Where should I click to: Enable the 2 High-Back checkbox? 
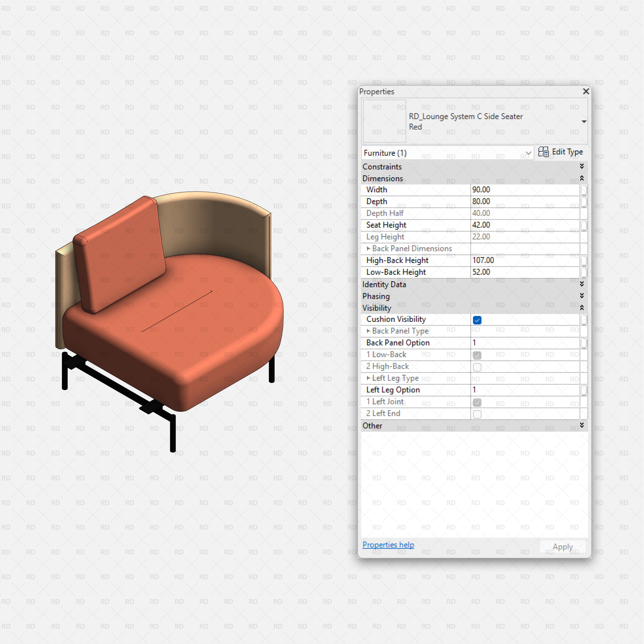click(x=477, y=367)
